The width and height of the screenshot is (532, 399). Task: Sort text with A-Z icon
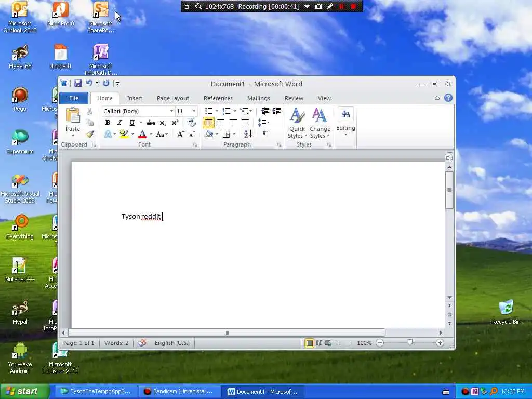(x=248, y=134)
